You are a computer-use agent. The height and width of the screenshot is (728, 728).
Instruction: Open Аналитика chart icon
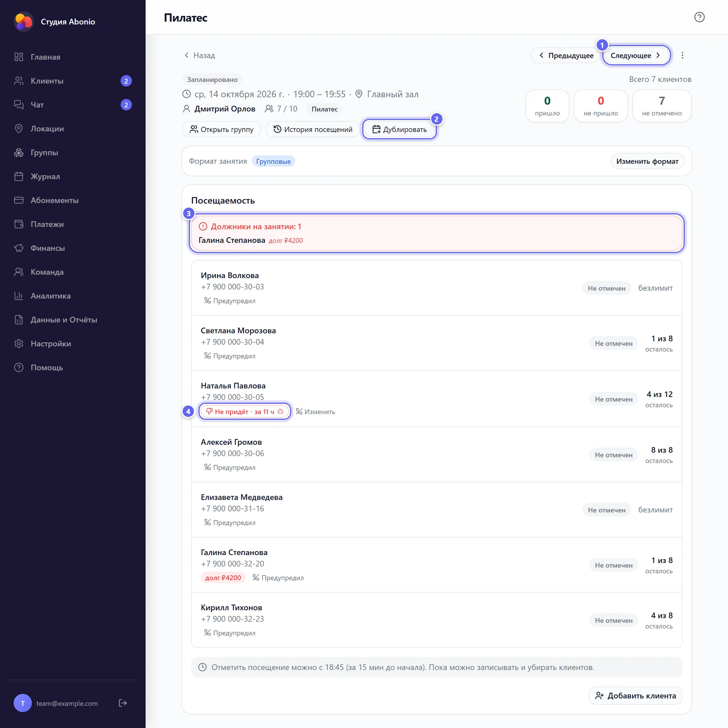click(x=19, y=296)
